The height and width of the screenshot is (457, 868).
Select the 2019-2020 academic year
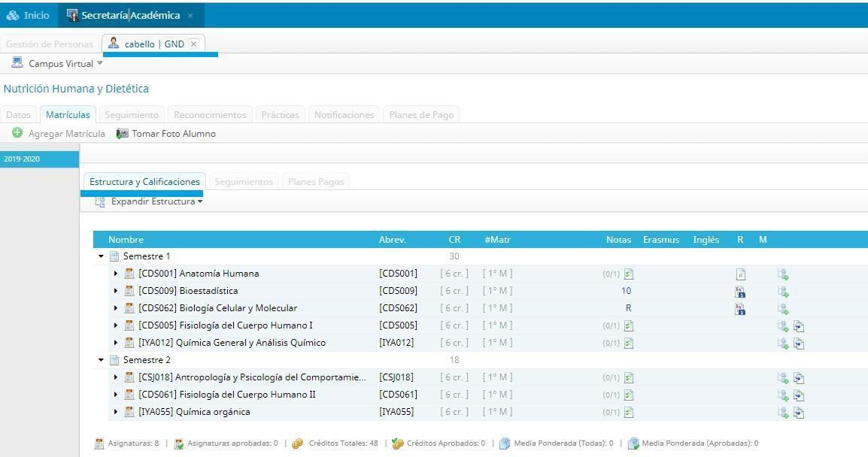pos(39,159)
